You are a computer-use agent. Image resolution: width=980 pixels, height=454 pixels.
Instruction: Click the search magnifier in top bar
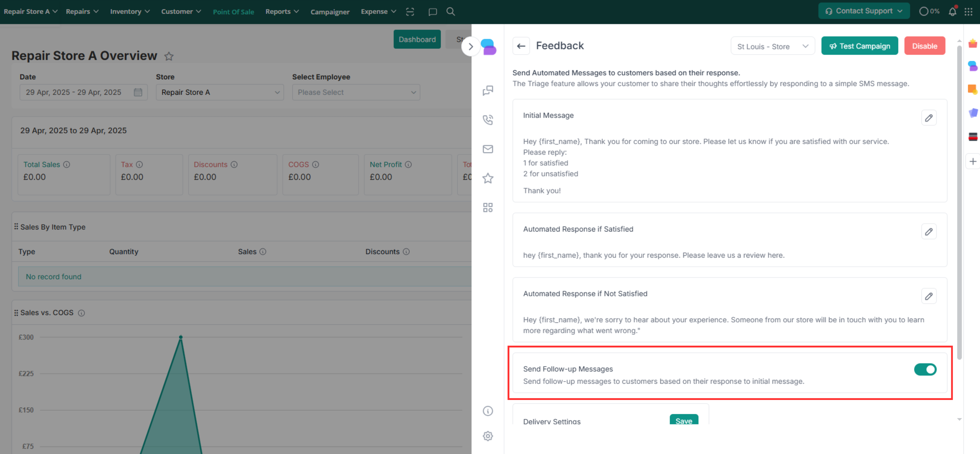450,11
